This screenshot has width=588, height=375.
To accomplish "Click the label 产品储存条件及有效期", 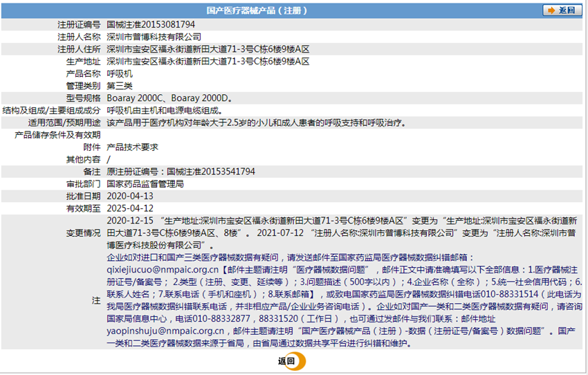I will click(x=57, y=135).
